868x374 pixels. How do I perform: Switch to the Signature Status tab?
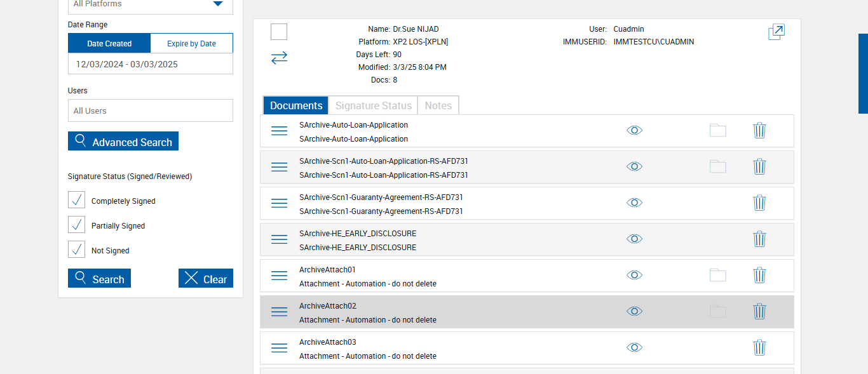[374, 105]
